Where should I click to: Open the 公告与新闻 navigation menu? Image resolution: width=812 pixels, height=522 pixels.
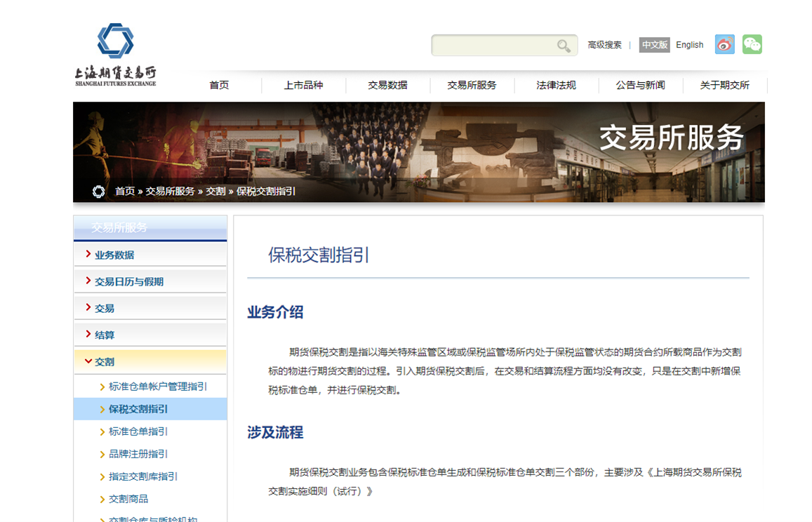641,85
